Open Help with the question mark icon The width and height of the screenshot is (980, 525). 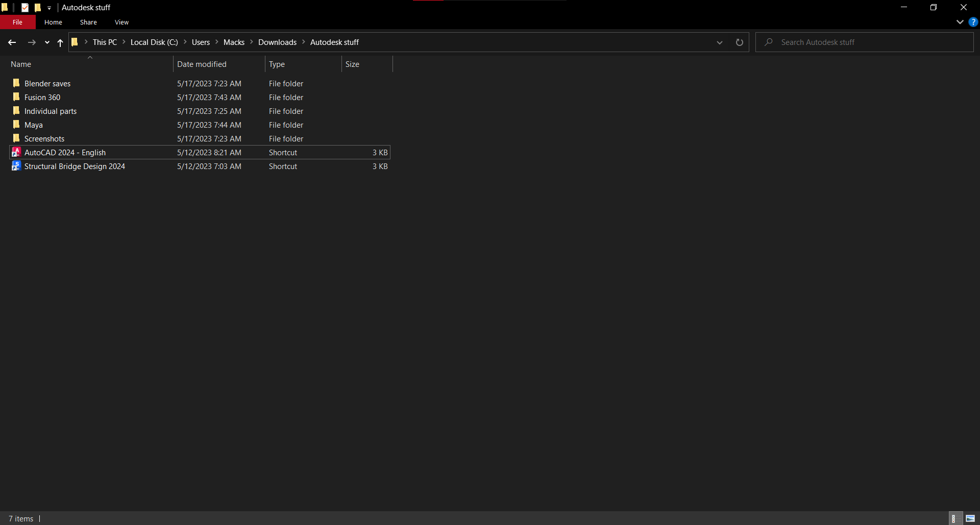[973, 22]
